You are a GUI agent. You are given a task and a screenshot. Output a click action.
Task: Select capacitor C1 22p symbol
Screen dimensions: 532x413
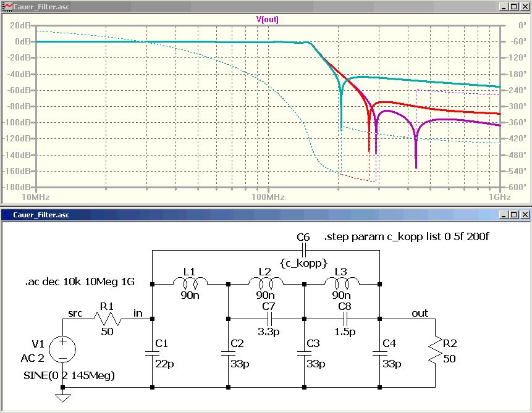[152, 353]
